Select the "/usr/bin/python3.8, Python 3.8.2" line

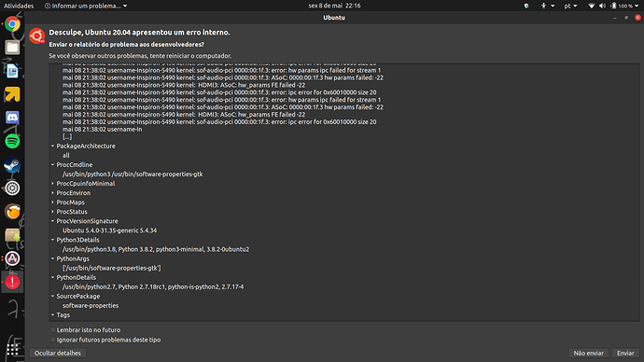(156, 249)
